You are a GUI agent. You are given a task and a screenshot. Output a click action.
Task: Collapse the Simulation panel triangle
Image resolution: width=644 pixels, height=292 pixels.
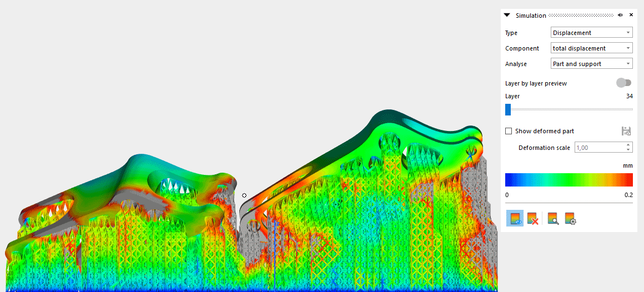(x=507, y=16)
